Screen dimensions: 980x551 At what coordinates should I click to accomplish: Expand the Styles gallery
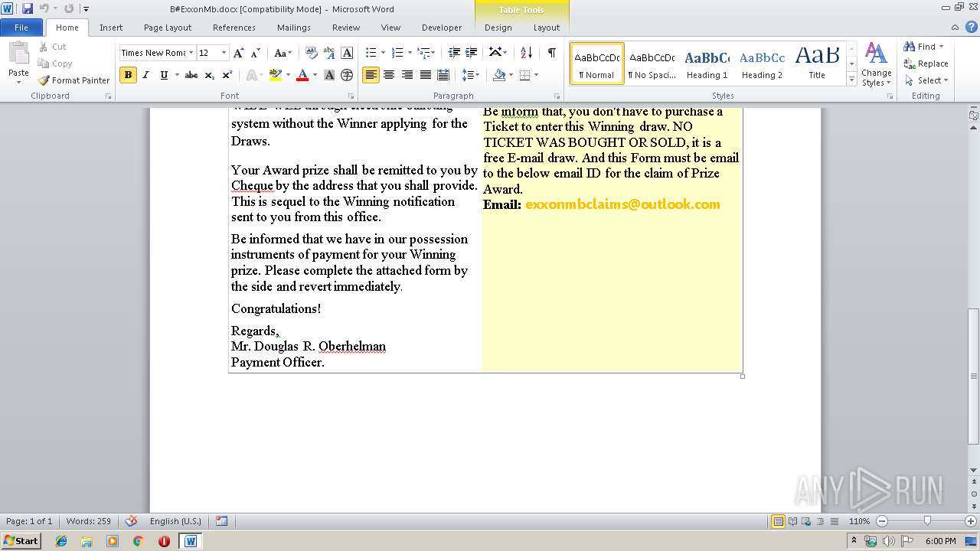pyautogui.click(x=852, y=80)
